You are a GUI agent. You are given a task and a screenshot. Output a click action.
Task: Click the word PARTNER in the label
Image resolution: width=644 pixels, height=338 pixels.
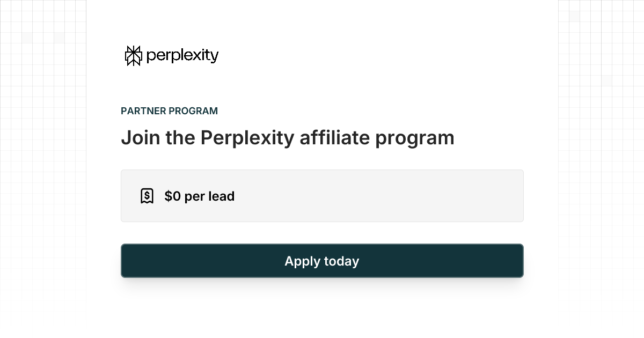(143, 111)
